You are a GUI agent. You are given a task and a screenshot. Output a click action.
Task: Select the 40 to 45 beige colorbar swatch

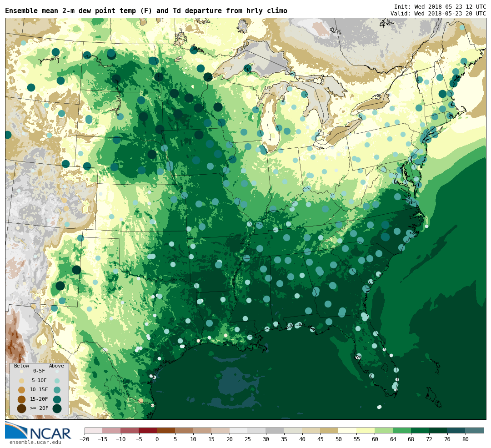click(311, 431)
